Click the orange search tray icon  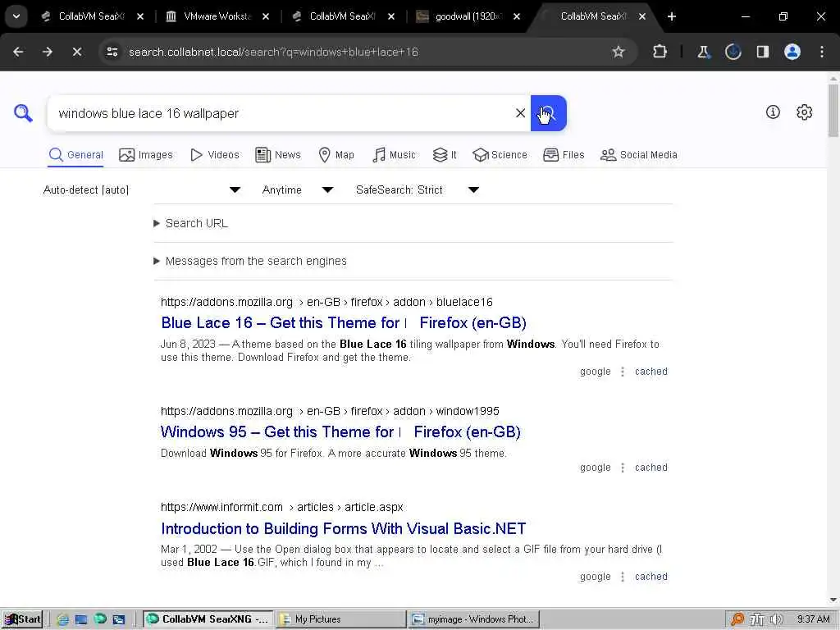click(737, 619)
